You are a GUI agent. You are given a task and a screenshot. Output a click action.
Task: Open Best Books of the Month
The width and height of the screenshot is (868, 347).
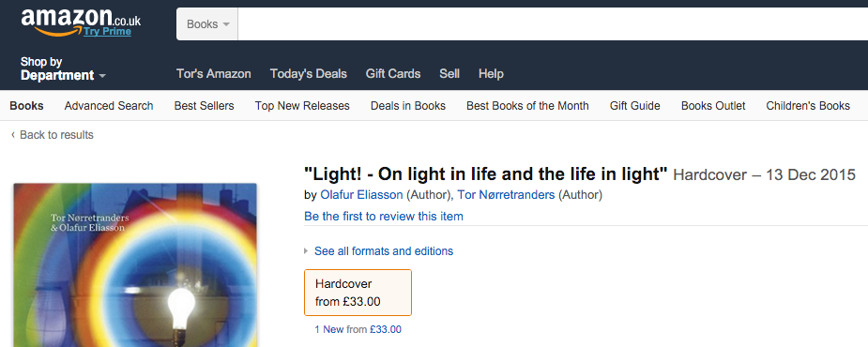tap(527, 106)
